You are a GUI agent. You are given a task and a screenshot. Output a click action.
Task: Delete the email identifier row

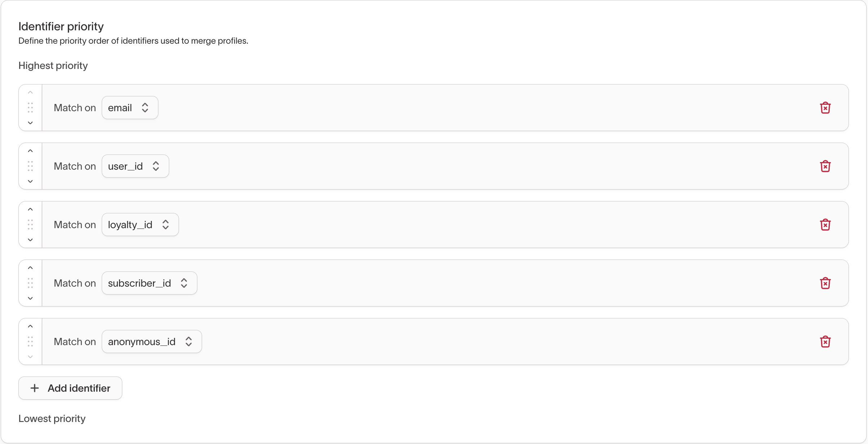(x=825, y=108)
